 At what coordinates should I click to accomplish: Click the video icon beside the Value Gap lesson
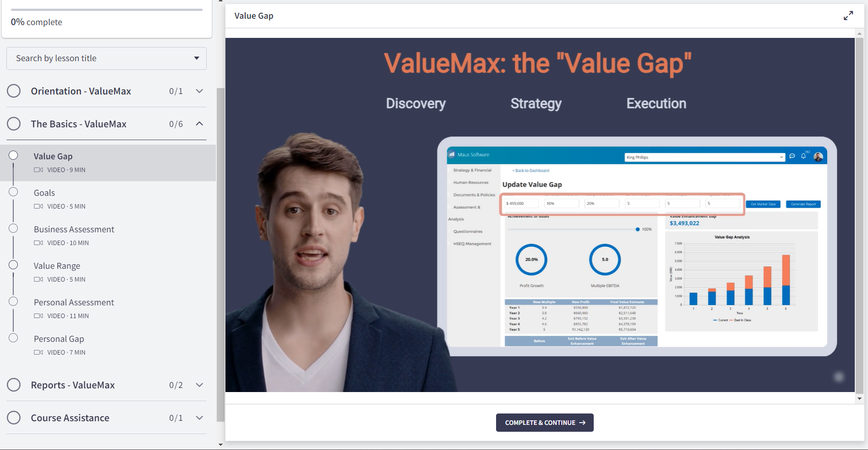pos(38,170)
